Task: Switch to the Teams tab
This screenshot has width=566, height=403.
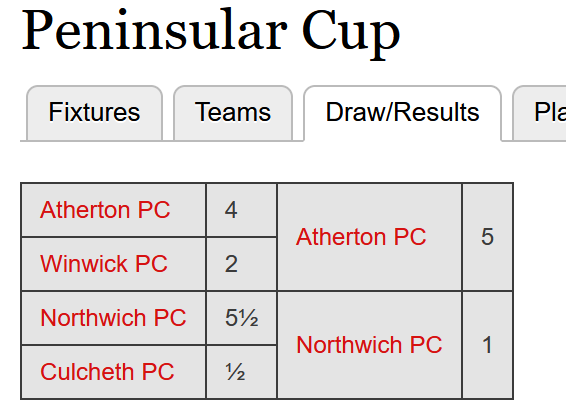Action: (233, 113)
